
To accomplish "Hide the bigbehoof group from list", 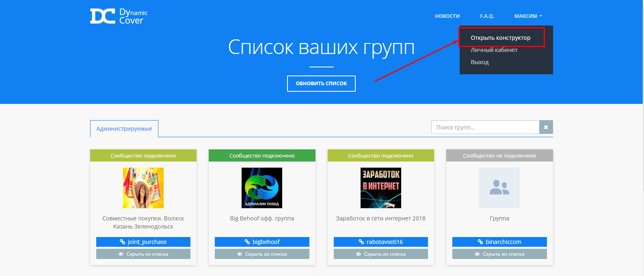I will 262,254.
